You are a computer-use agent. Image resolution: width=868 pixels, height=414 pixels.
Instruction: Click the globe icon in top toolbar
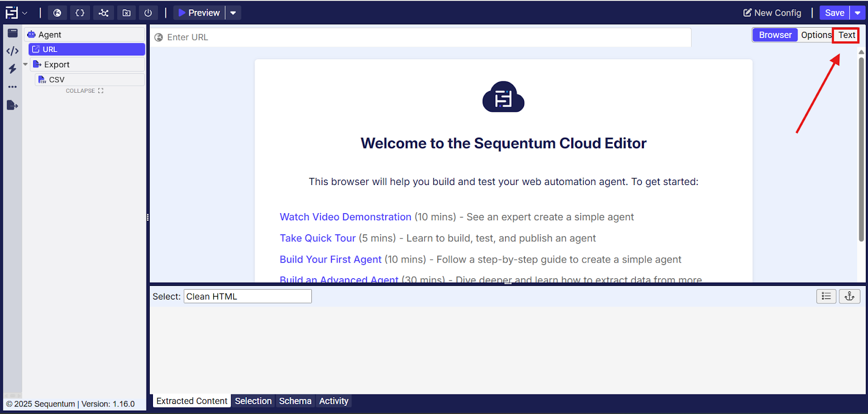57,12
